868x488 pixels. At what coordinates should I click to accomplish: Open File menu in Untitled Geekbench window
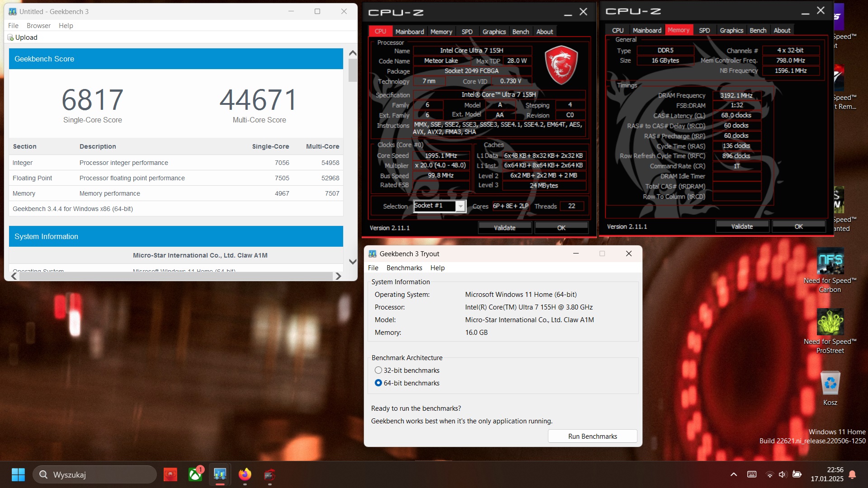[x=13, y=26]
